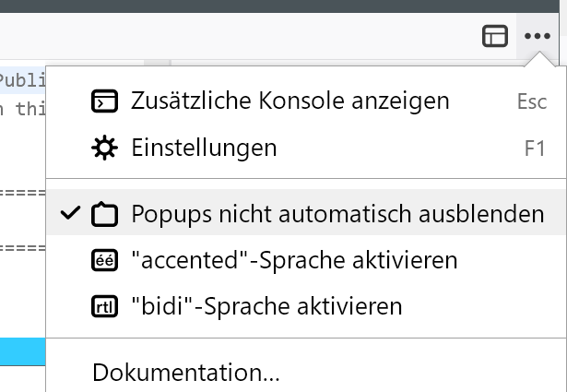Select "Zusätzliche Konsole anzeigen" menu entry
The height and width of the screenshot is (392, 567).
[x=289, y=101]
